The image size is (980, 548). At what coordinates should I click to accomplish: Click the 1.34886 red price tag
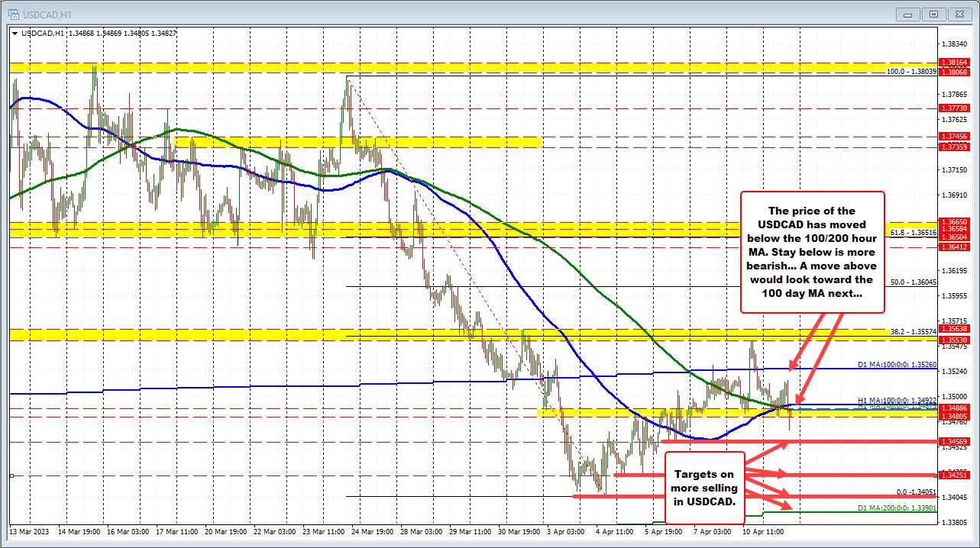tap(955, 408)
